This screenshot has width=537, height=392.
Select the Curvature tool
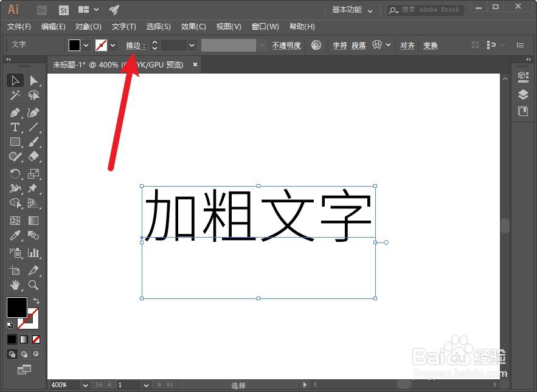pyautogui.click(x=33, y=112)
